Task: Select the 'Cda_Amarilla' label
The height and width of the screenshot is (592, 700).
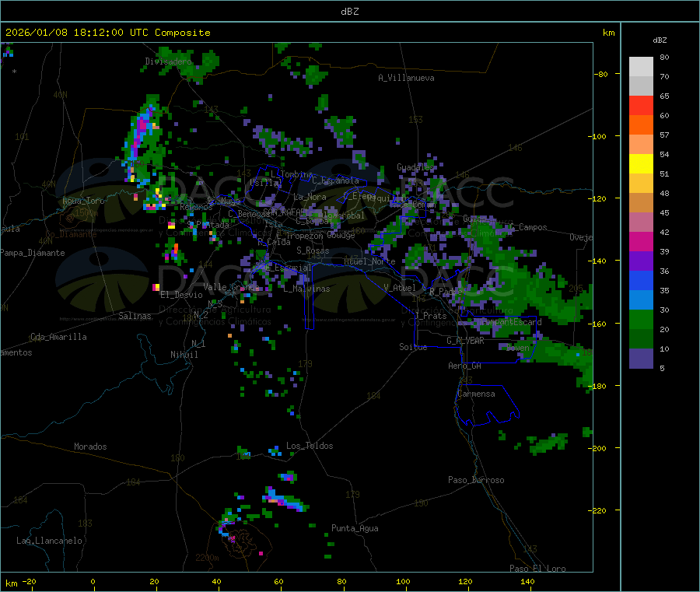Action: pyautogui.click(x=58, y=337)
